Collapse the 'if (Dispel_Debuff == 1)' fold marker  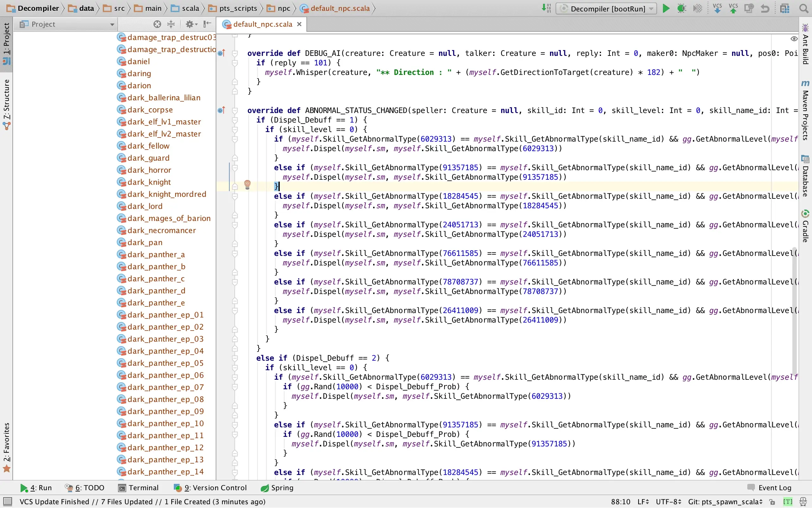[x=235, y=120]
